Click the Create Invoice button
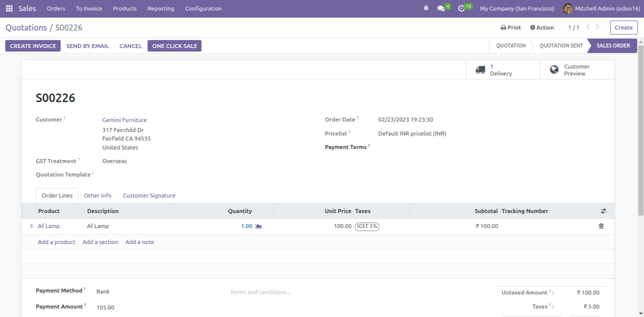Image resolution: width=644 pixels, height=317 pixels. (33, 46)
